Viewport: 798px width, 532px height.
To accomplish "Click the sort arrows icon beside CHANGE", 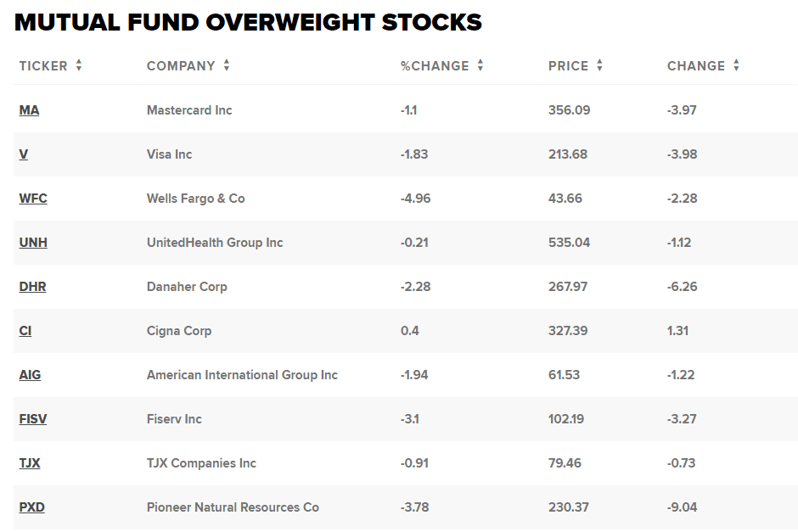I will click(x=737, y=65).
